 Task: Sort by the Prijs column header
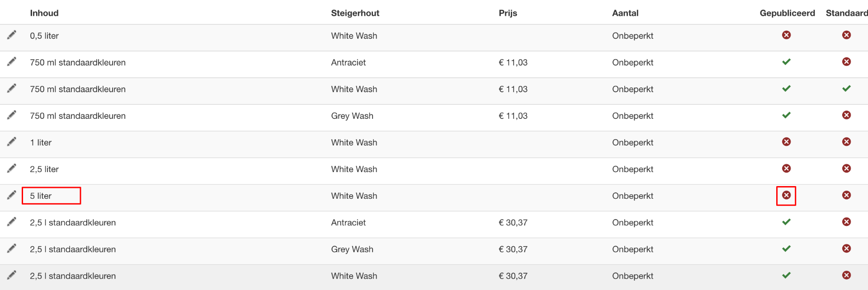pos(508,13)
